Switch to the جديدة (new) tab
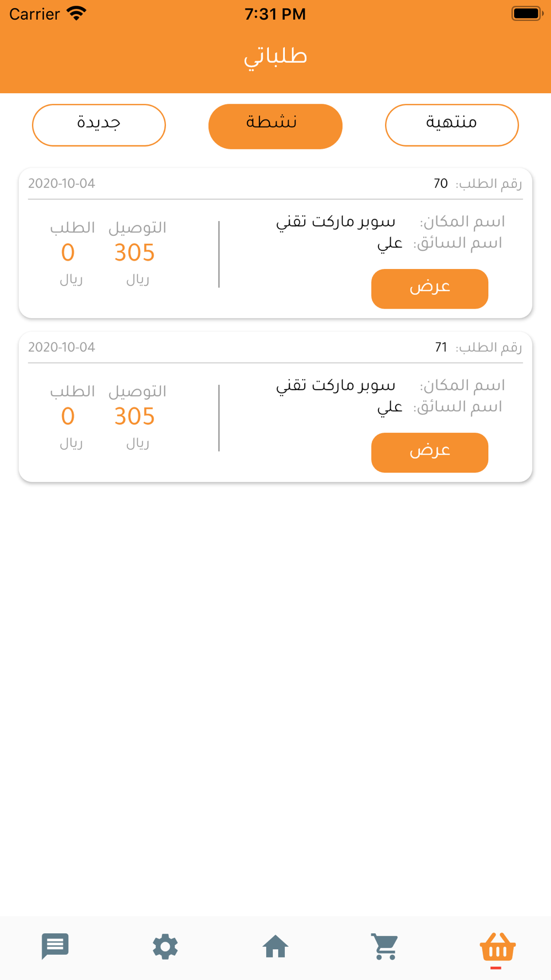 [x=99, y=125]
